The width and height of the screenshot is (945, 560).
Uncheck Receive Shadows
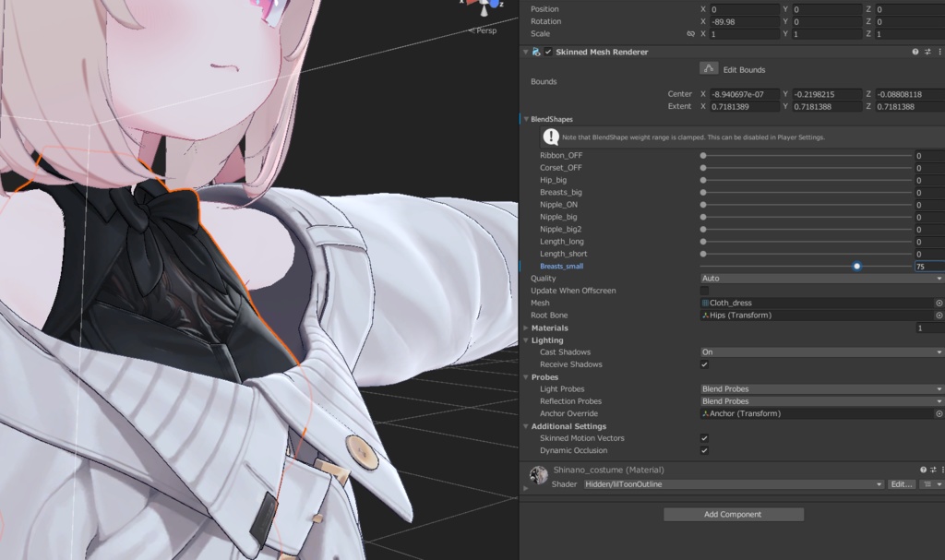click(x=704, y=364)
